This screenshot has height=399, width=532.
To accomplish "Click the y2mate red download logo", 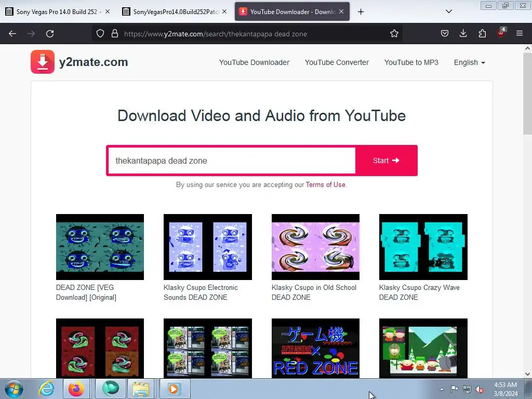I will coord(43,62).
